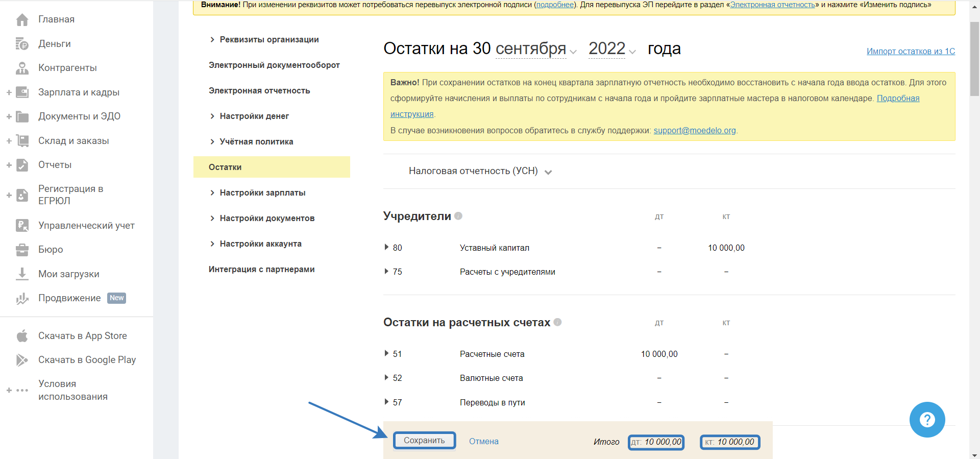The height and width of the screenshot is (459, 980).
Task: Expand Зарплата и кадры with plus sign
Action: pos(9,92)
